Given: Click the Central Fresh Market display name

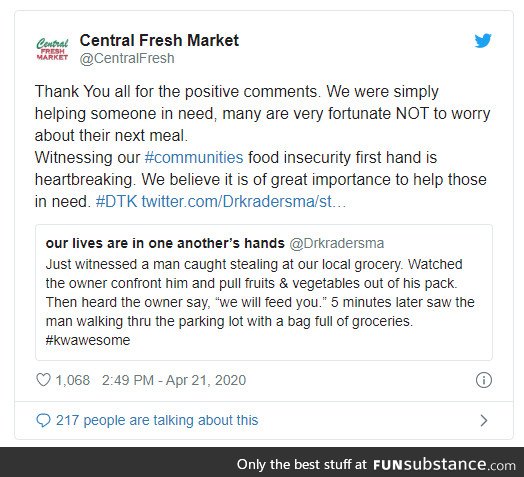Looking at the screenshot, I should coord(159,40).
